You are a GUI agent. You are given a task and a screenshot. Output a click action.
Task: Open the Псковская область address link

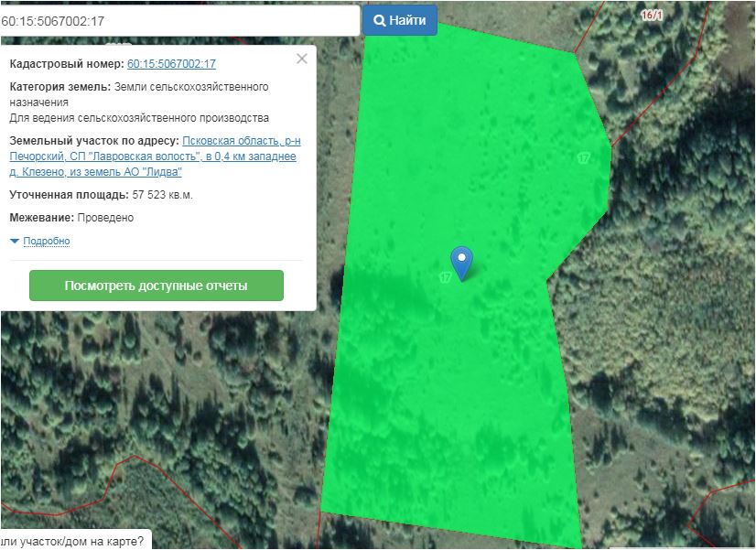(x=155, y=156)
